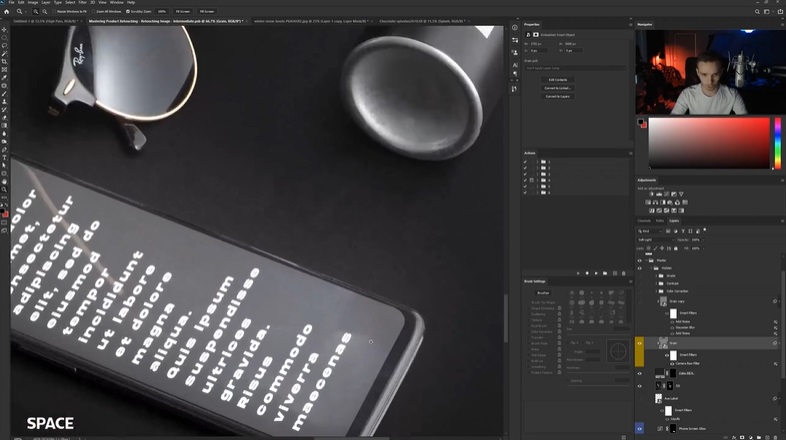Expand action set 4 in Actions panel
This screenshot has height=440, width=786.
[x=537, y=180]
